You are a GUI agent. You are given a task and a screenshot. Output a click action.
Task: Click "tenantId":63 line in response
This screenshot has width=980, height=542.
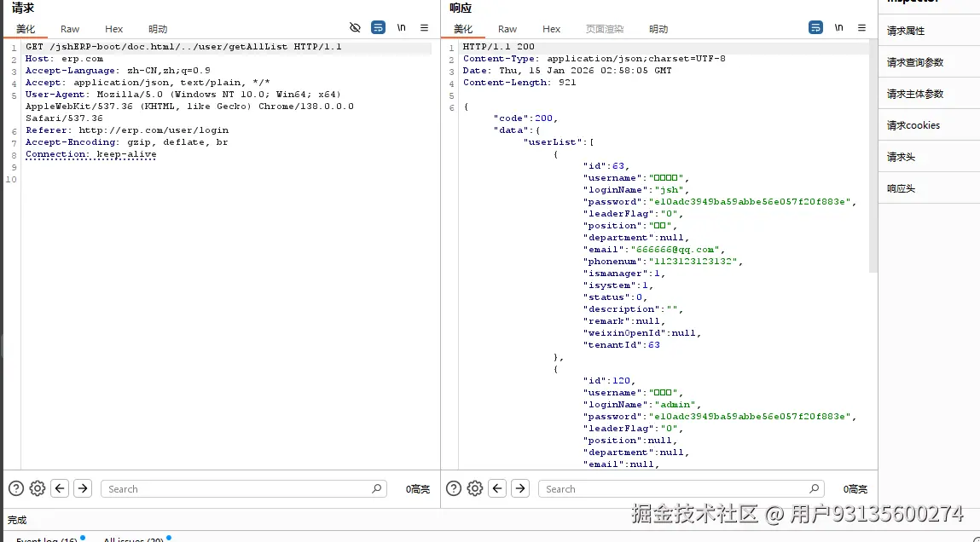(621, 345)
